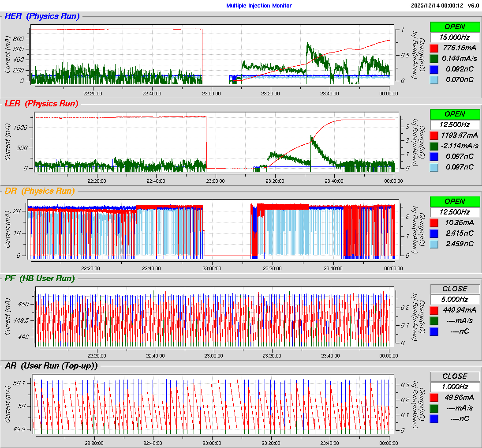Select the red swatch beside PF 449.94mA
Viewport: 482px width, 448px height.
pyautogui.click(x=434, y=310)
